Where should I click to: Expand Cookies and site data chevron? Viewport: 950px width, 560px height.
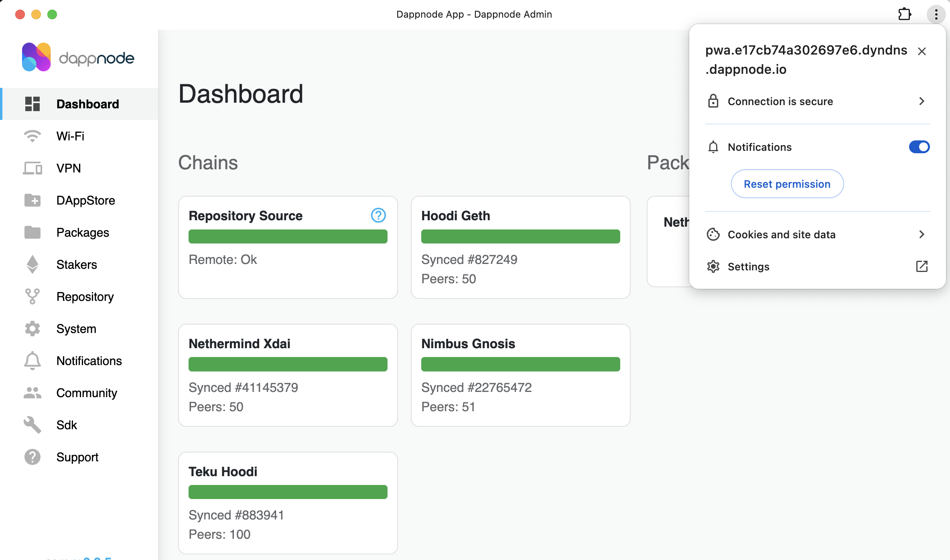[x=922, y=234]
